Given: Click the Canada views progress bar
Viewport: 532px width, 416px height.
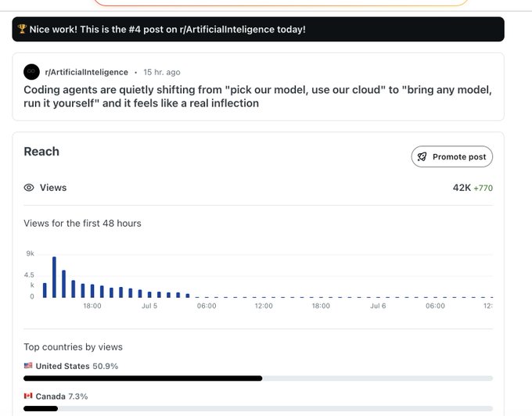Looking at the screenshot, I should 258,408.
